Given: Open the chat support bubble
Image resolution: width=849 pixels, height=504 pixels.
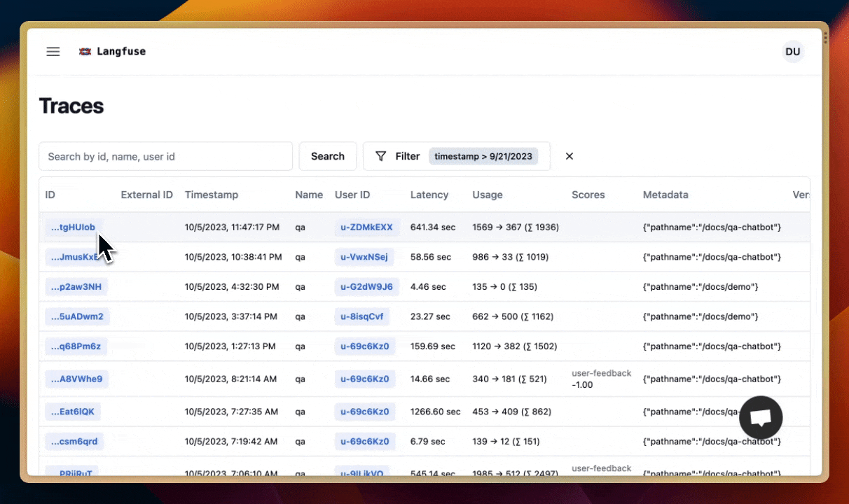Looking at the screenshot, I should (761, 418).
